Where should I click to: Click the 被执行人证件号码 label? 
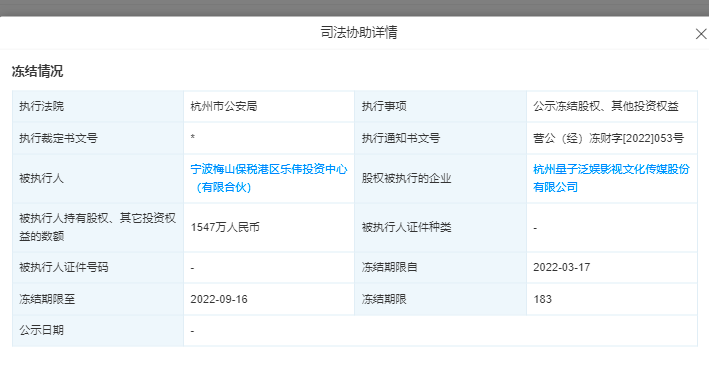point(64,267)
